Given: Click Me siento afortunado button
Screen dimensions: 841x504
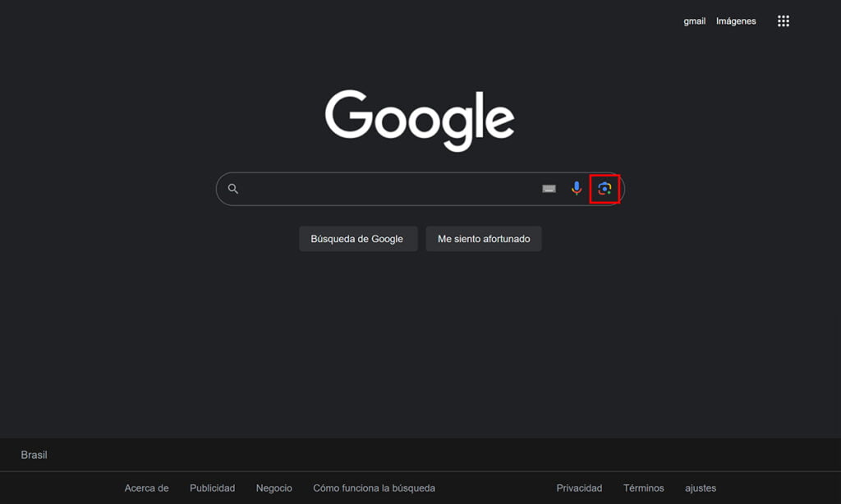Looking at the screenshot, I should (x=484, y=239).
